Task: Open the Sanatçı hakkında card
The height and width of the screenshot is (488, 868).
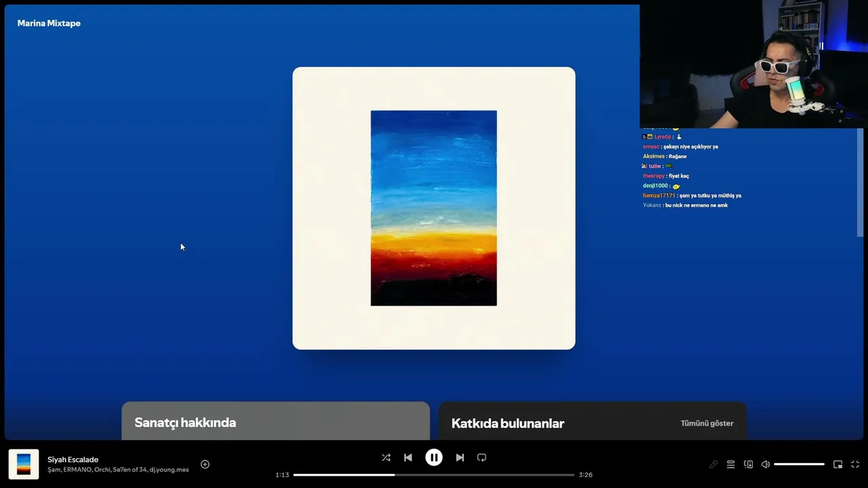Action: tap(275, 421)
